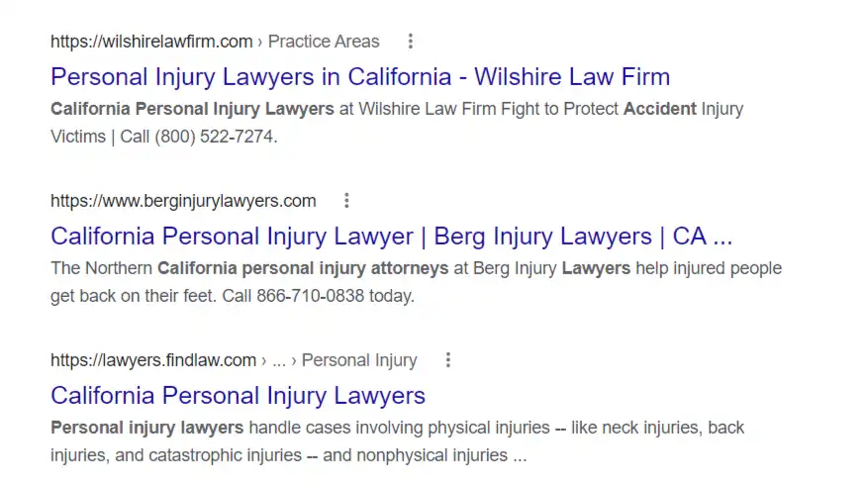Click the (800) 522-7274 phone number
The height and width of the screenshot is (488, 868).
[x=214, y=137]
